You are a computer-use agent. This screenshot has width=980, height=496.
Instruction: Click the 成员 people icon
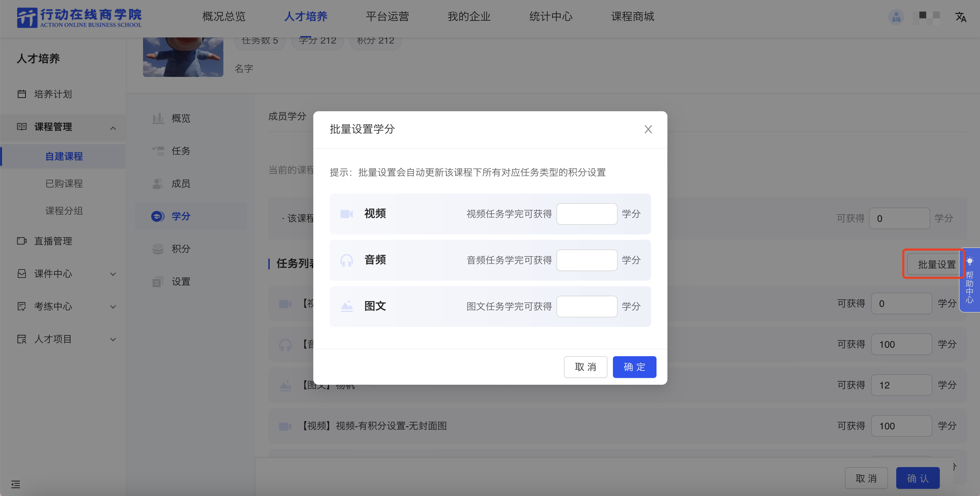158,184
